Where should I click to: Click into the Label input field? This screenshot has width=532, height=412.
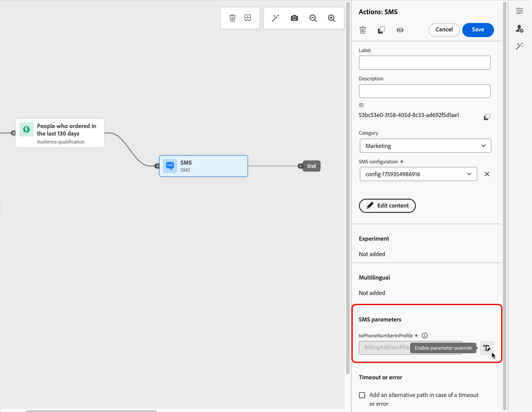coord(425,63)
